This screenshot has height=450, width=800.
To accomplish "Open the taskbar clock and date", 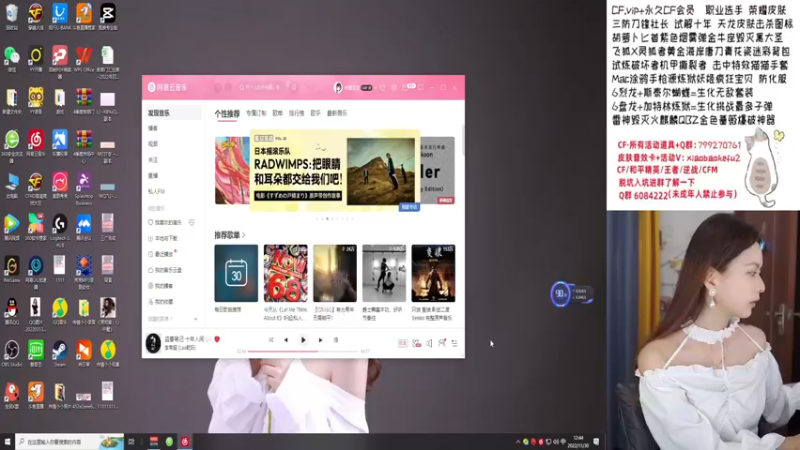I will pyautogui.click(x=578, y=442).
